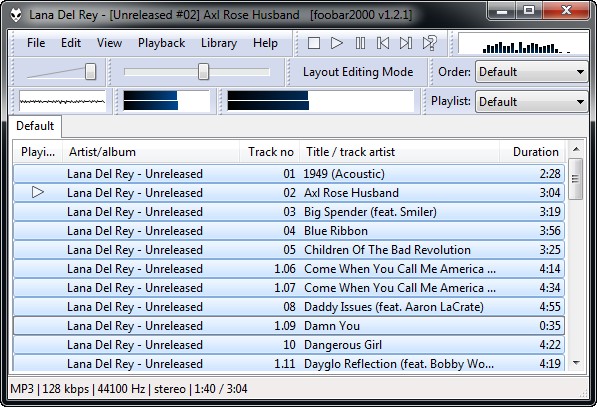Select the Axl Rose Husband track
This screenshot has width=597, height=407.
pos(289,193)
